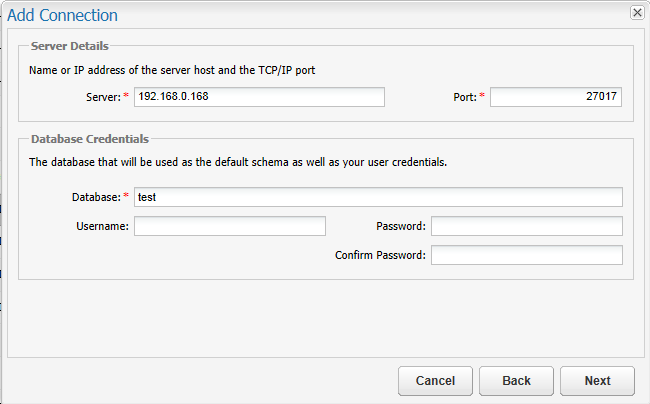Image resolution: width=650 pixels, height=404 pixels.
Task: Click the Username field label
Action: (x=102, y=226)
